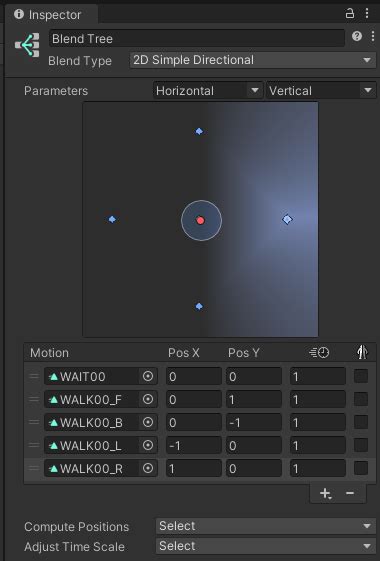Click the minus button to remove motion
Viewport: 380px width, 561px height.
(350, 493)
